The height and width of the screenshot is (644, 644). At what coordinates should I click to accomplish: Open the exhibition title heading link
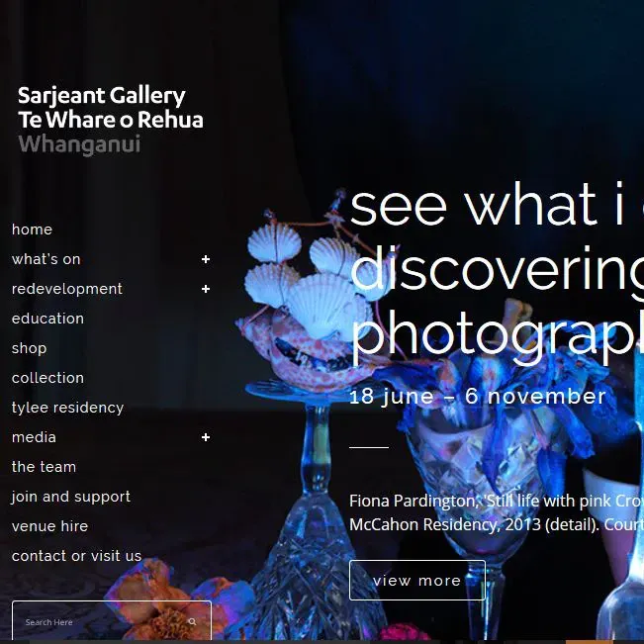[x=497, y=273]
